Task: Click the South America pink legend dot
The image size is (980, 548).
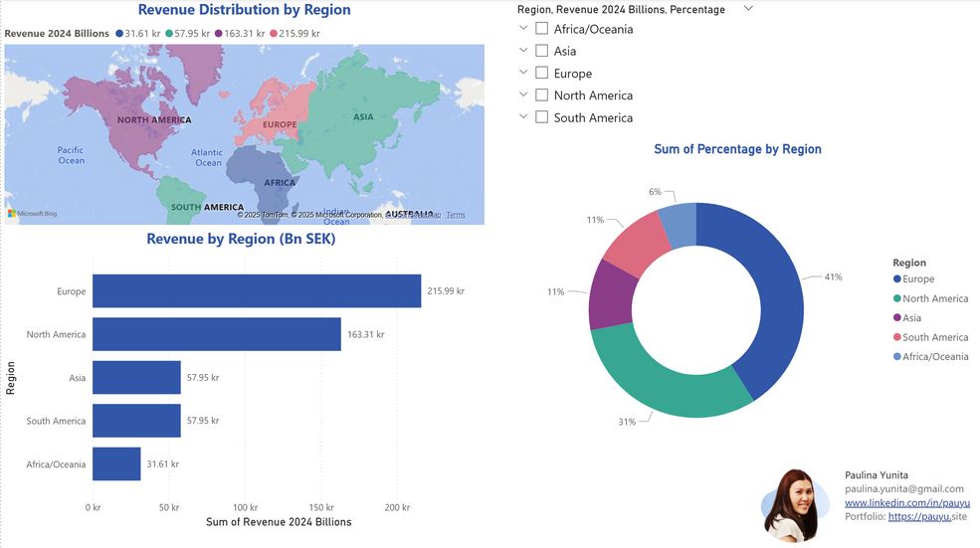Action: [x=896, y=337]
